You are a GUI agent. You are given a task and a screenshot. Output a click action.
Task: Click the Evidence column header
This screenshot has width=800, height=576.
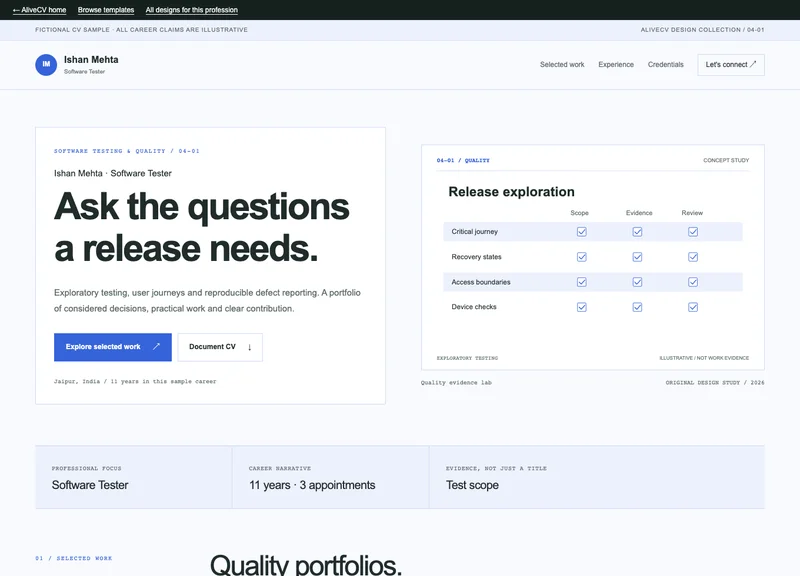click(x=639, y=213)
